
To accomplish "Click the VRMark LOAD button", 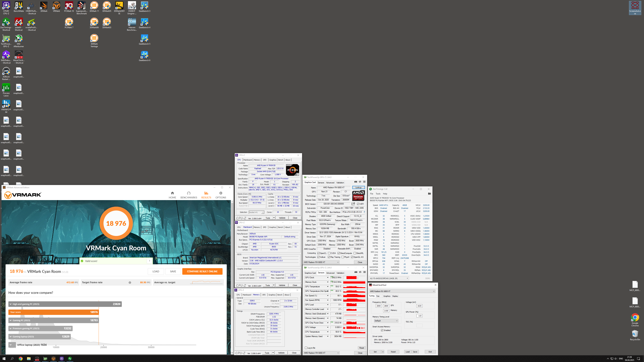I will click(156, 271).
